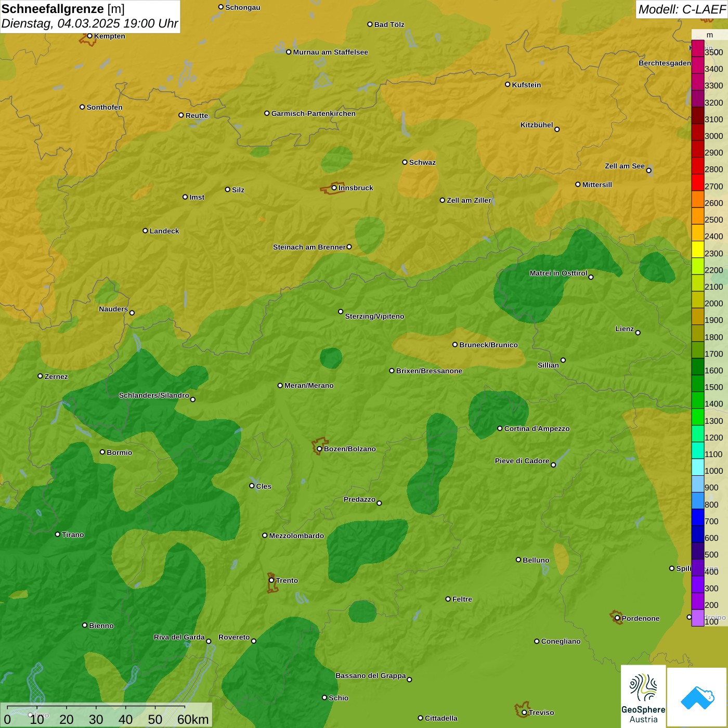Click the Lienz location dot
The height and width of the screenshot is (728, 728).
click(x=638, y=333)
